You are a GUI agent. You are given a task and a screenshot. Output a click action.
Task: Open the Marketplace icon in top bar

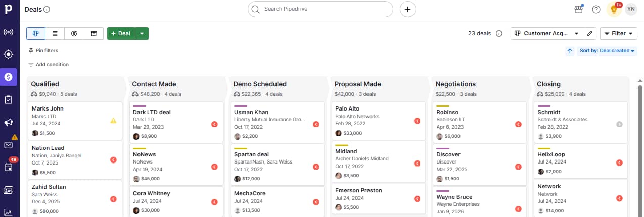coord(579,9)
